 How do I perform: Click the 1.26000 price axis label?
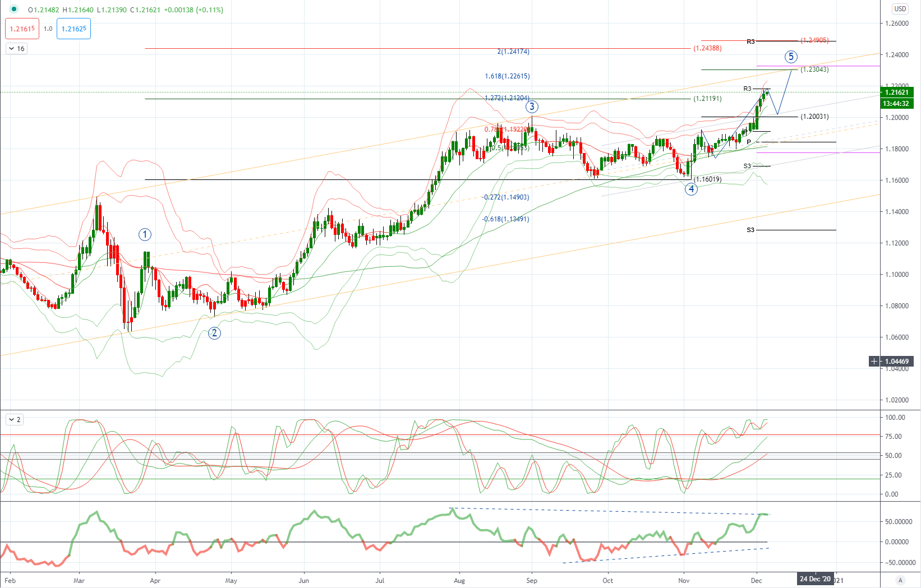pos(897,24)
